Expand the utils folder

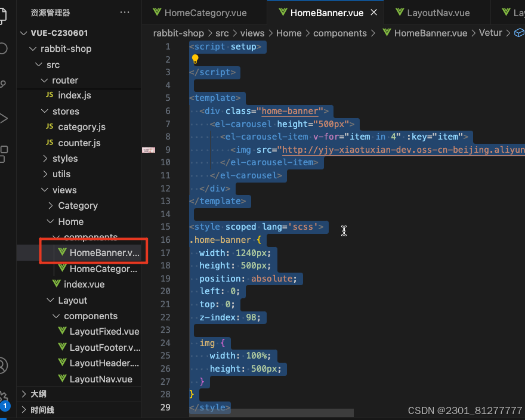coord(45,174)
